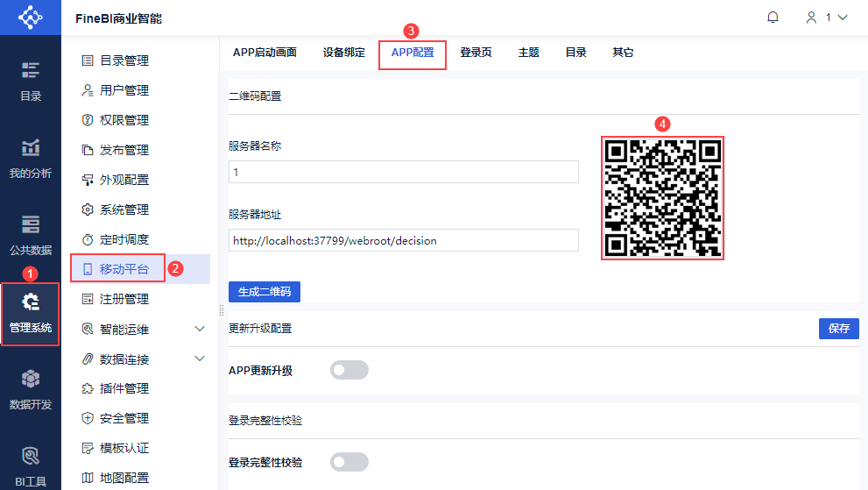Screen dimensions: 868x490
Task: Open 公共数据 in the sidebar
Action: 31,236
